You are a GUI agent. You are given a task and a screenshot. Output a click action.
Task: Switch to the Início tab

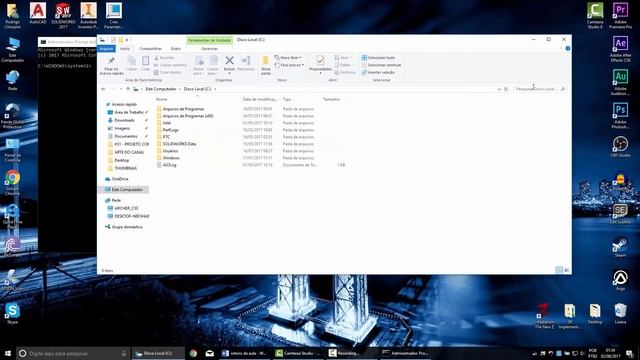[x=125, y=49]
